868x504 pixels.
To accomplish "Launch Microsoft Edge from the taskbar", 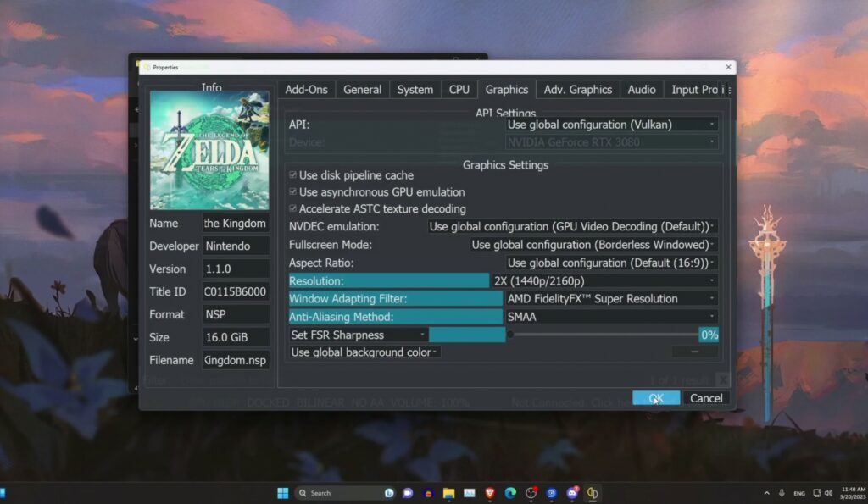I will [x=510, y=493].
